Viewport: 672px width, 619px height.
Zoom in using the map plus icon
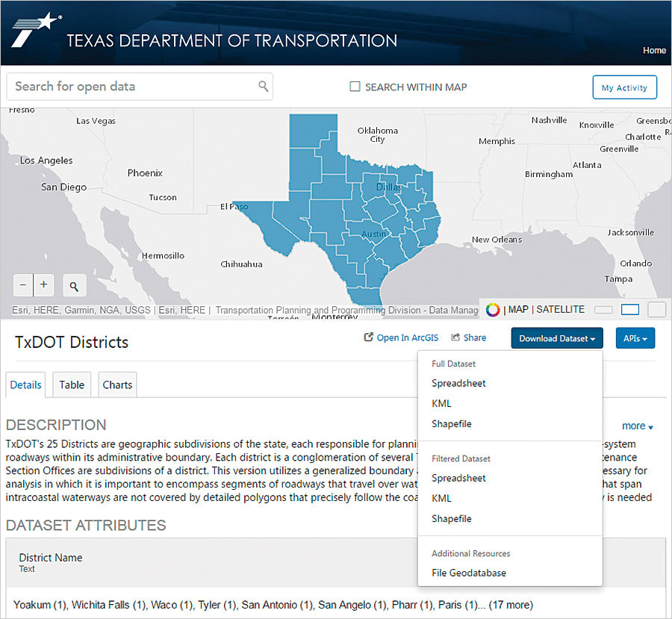43,284
